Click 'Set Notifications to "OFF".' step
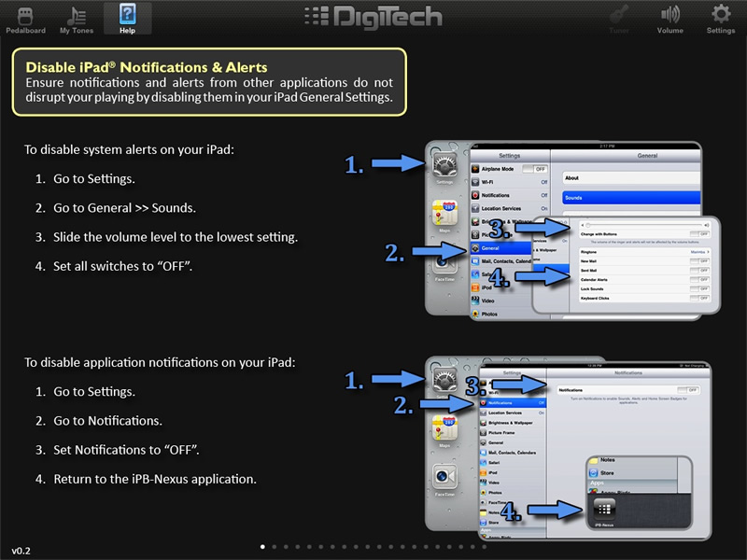This screenshot has width=747, height=560. click(x=126, y=450)
